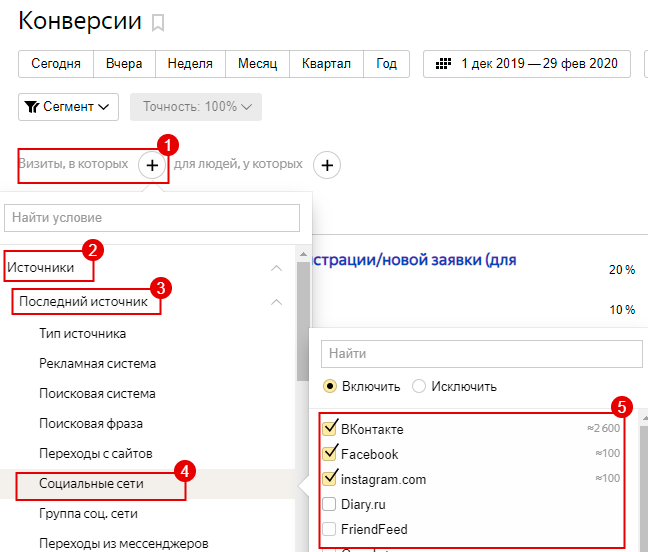
Task: Switch period to Неделя
Action: pyautogui.click(x=190, y=64)
